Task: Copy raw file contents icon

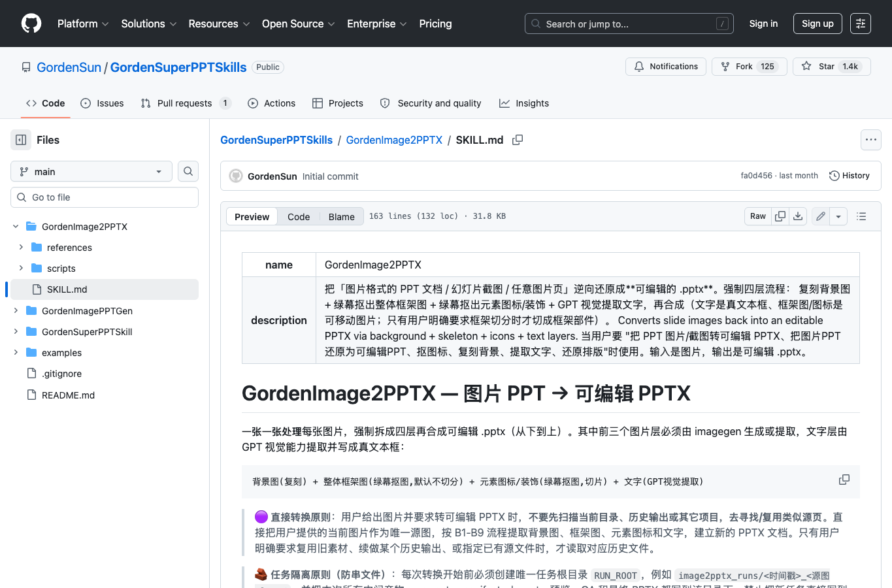Action: pos(780,216)
